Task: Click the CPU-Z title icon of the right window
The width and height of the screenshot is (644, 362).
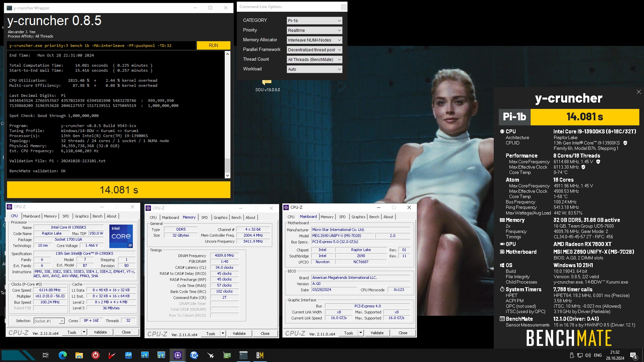Action: coord(286,207)
